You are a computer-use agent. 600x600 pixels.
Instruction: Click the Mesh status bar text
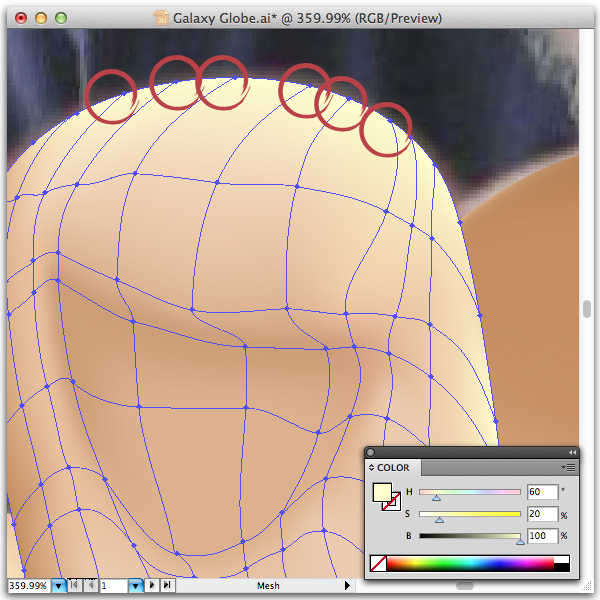(x=268, y=586)
